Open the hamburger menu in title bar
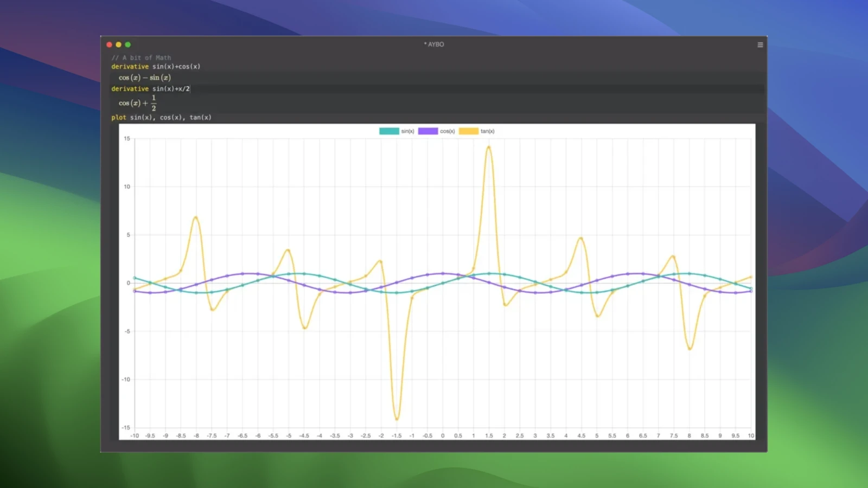This screenshot has width=868, height=488. click(760, 44)
